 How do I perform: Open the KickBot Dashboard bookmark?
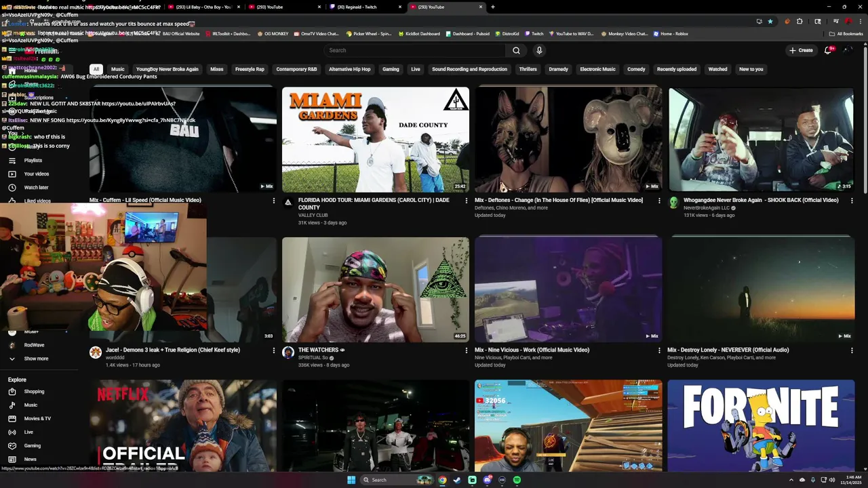(418, 34)
